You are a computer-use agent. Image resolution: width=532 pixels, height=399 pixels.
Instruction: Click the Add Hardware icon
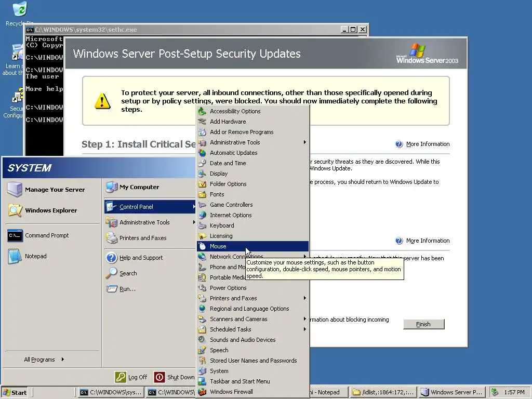[202, 122]
